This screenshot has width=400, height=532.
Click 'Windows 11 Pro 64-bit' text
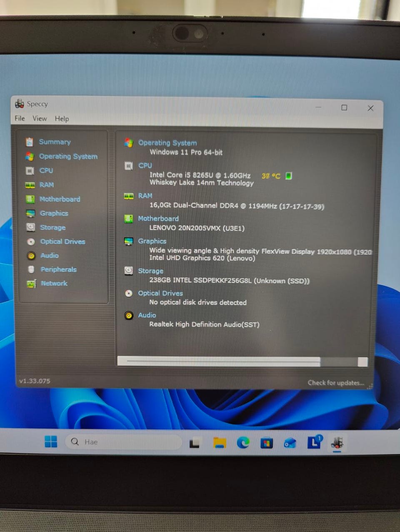(186, 152)
